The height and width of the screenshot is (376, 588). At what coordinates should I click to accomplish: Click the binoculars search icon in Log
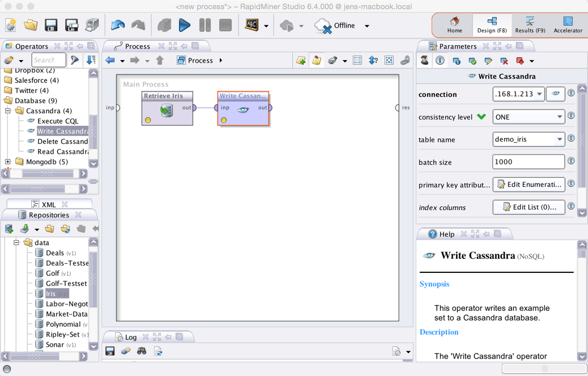coord(142,352)
